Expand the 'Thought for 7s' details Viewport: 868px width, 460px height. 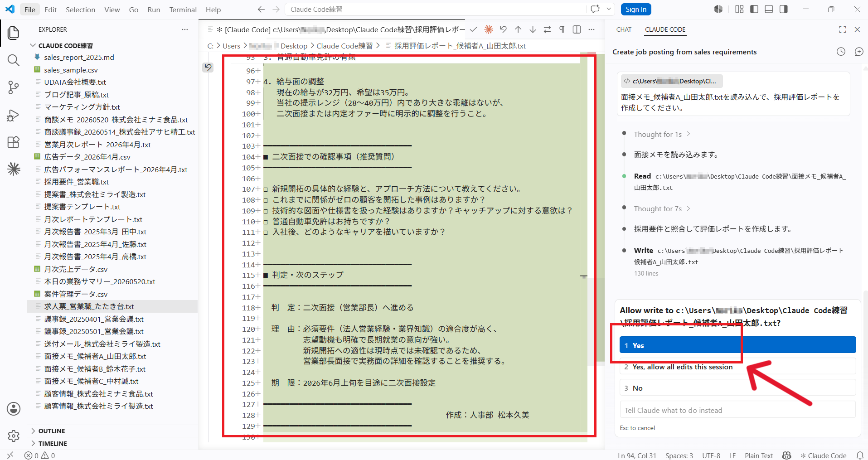(x=662, y=208)
